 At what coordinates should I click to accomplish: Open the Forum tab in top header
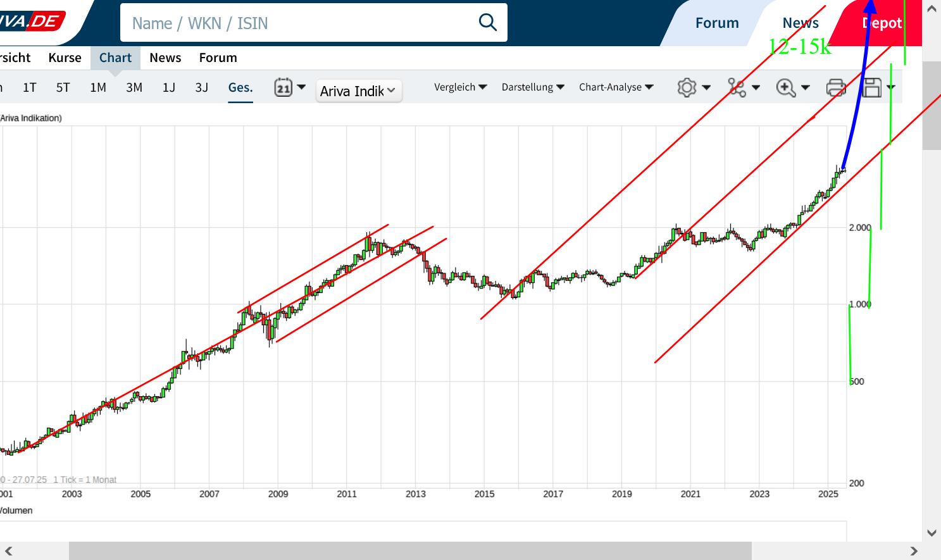click(x=717, y=23)
